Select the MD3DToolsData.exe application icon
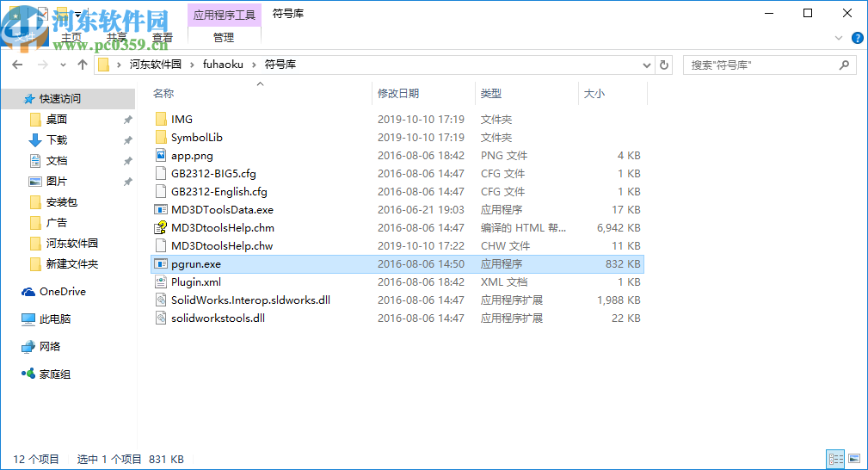868x470 pixels. (x=161, y=210)
